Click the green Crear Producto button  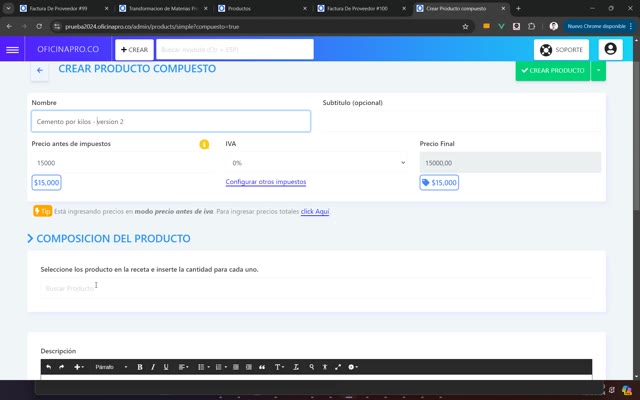coord(553,71)
